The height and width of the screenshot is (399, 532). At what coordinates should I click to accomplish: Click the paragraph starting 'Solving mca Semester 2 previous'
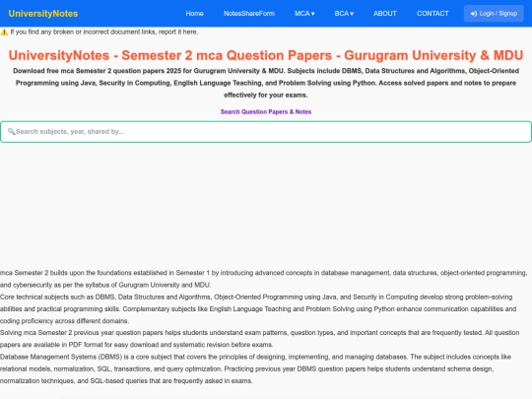click(260, 339)
